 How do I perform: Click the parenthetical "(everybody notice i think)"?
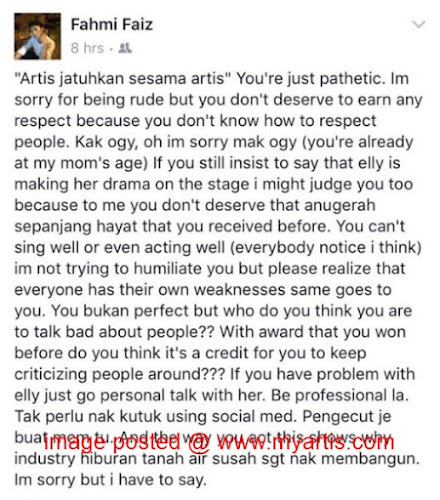(x=326, y=248)
